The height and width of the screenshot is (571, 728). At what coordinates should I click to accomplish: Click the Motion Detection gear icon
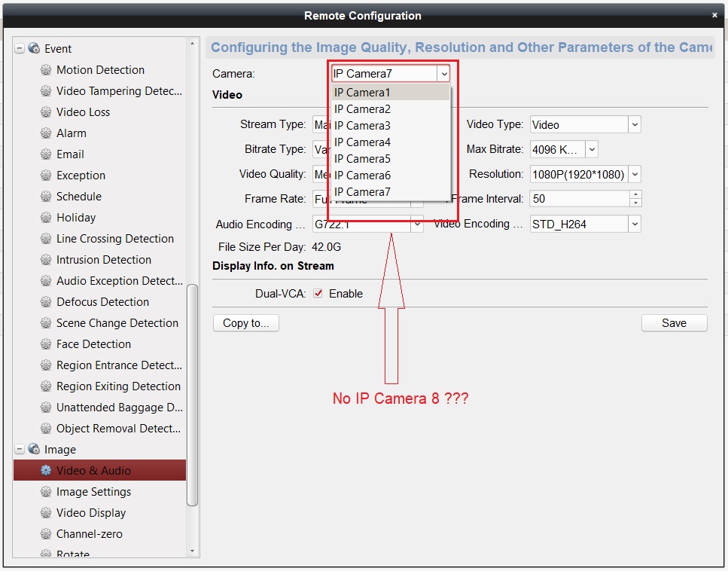(46, 70)
